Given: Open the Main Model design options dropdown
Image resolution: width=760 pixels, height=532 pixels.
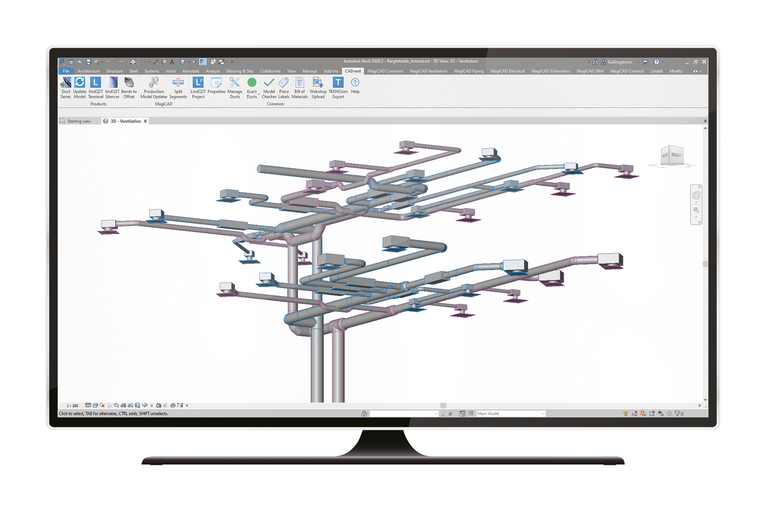Looking at the screenshot, I should (x=543, y=414).
